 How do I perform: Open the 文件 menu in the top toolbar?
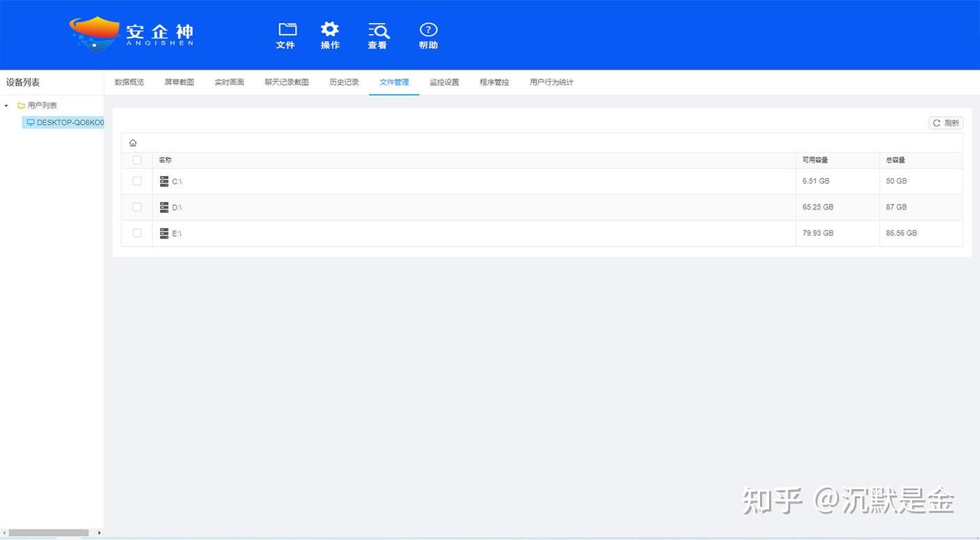[287, 35]
